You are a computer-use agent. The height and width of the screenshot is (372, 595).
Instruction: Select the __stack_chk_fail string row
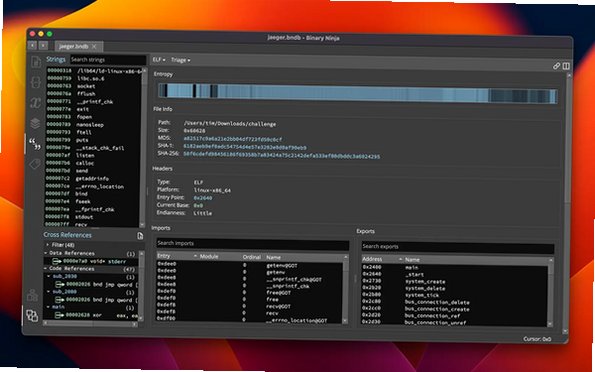(93, 148)
